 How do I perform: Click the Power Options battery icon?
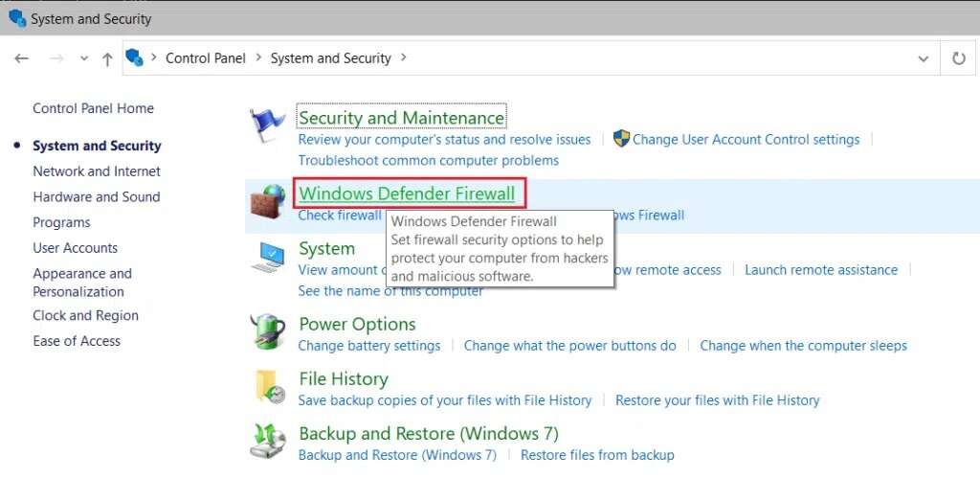pyautogui.click(x=267, y=332)
